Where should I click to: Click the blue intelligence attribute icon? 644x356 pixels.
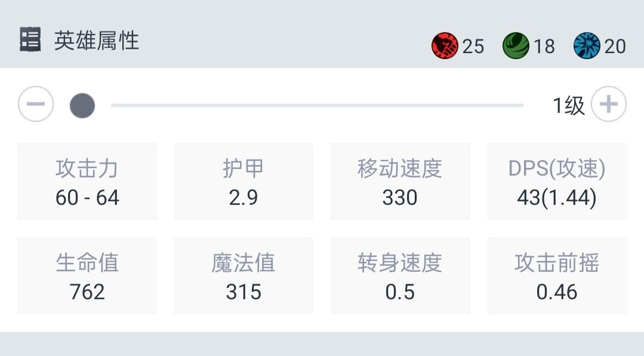[587, 46]
